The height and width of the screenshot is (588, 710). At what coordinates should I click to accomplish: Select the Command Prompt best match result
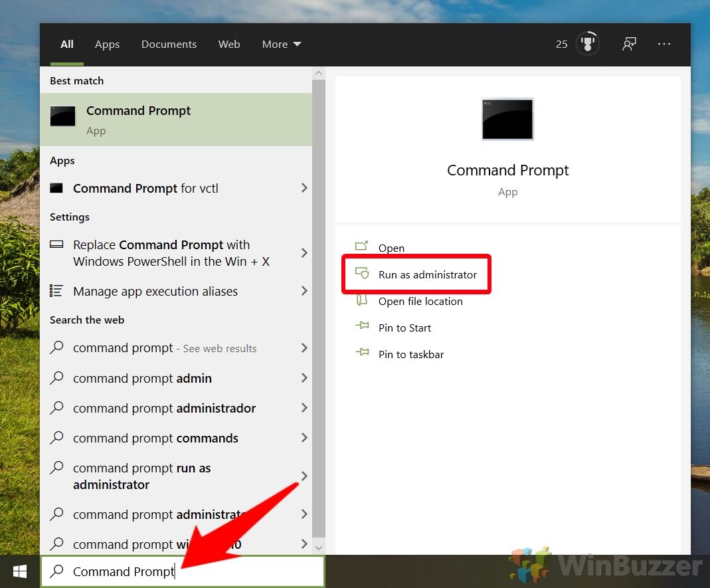tap(176, 120)
